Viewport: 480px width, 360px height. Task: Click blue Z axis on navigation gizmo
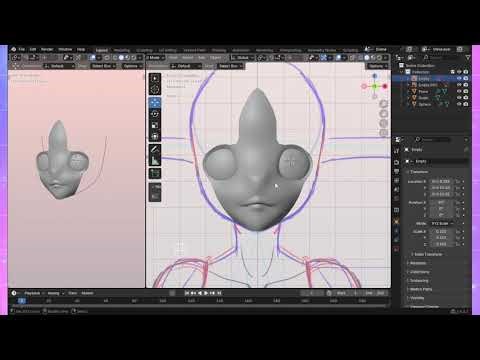pyautogui.click(x=375, y=76)
